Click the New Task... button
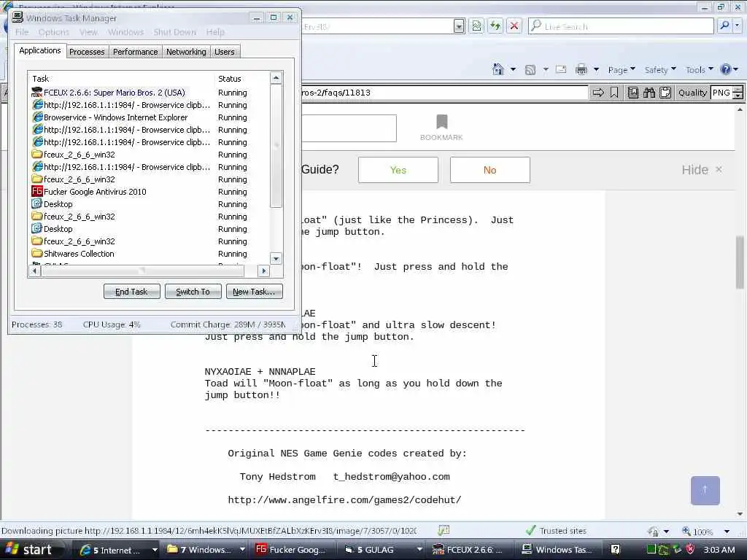The width and height of the screenshot is (747, 560). point(255,292)
